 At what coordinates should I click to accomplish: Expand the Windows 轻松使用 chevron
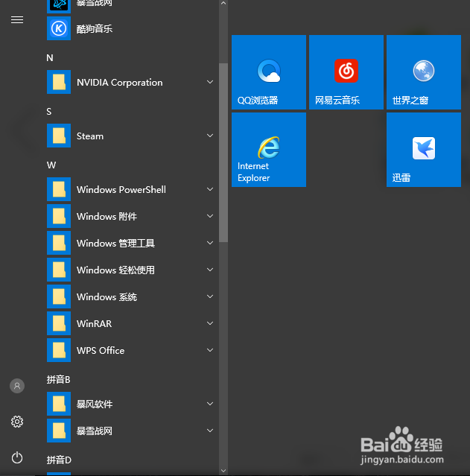pyautogui.click(x=210, y=270)
